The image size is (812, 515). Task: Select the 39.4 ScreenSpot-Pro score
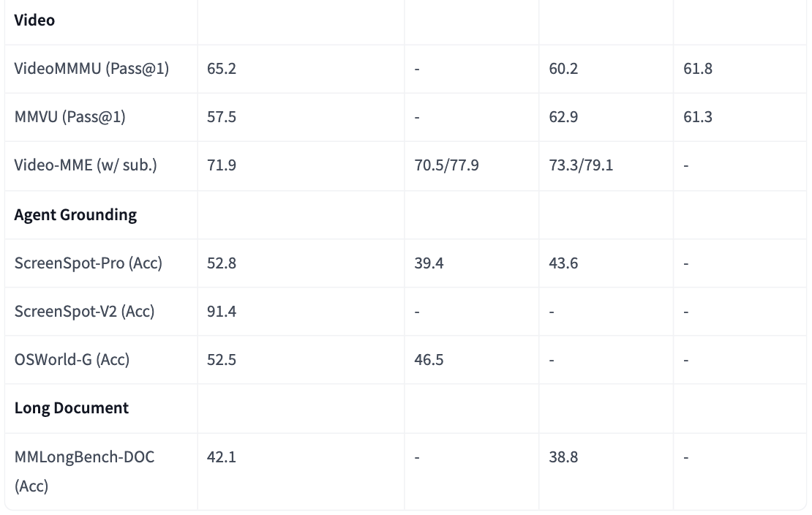(x=429, y=263)
